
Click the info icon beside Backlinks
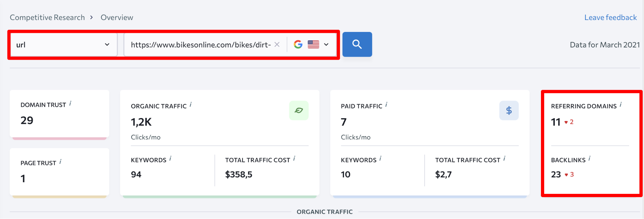589,158
